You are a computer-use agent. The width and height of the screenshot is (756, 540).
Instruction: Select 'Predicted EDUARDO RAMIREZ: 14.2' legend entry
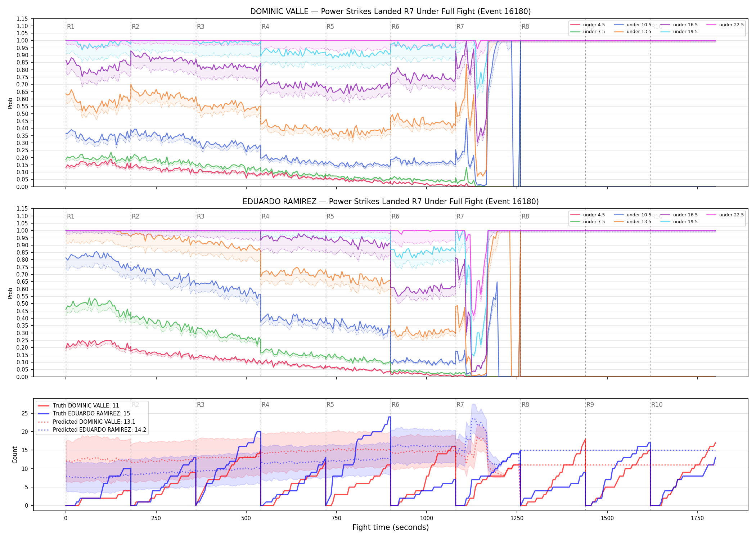[92, 430]
